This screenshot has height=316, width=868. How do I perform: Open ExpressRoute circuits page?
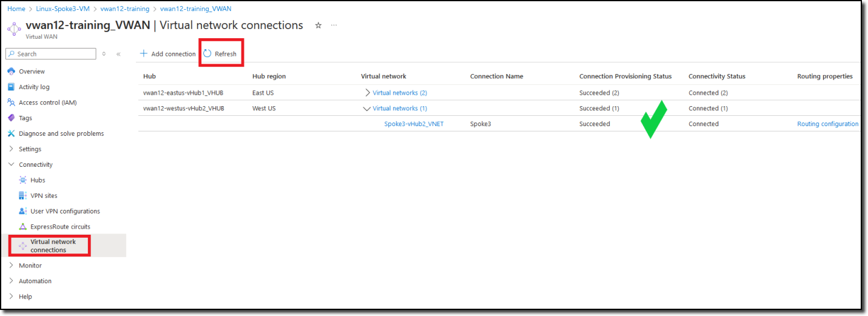[60, 227]
